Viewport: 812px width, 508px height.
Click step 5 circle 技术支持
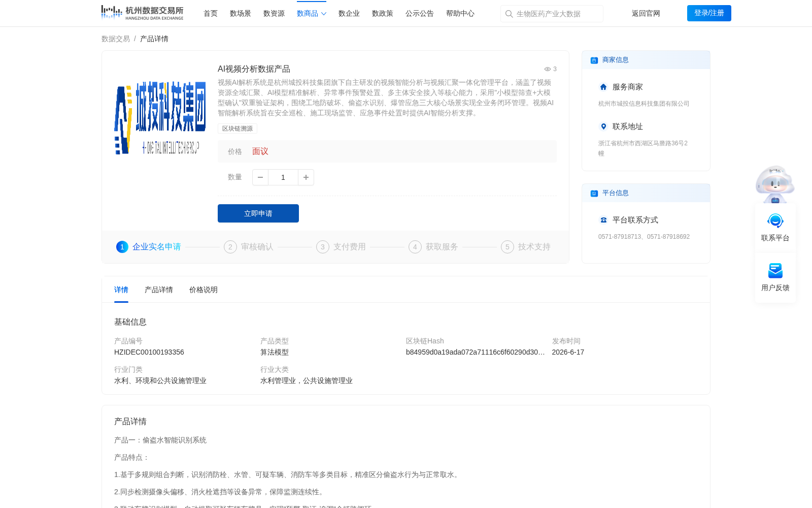[507, 247]
